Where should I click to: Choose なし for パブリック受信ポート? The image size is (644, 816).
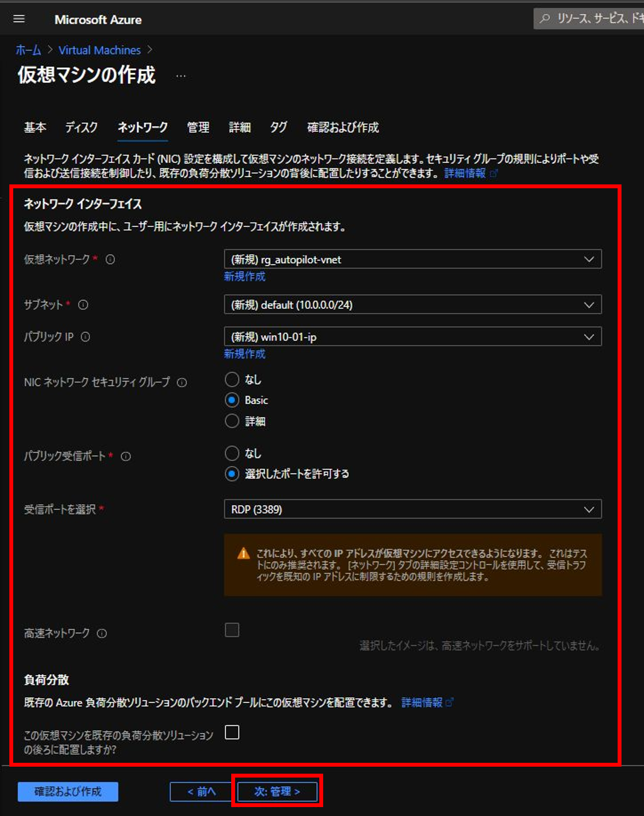(x=232, y=453)
